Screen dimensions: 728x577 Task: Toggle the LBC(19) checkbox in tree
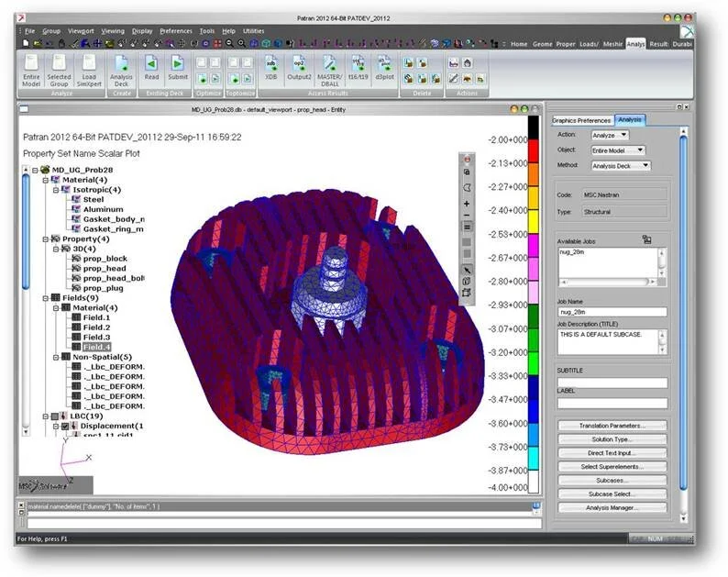click(55, 416)
